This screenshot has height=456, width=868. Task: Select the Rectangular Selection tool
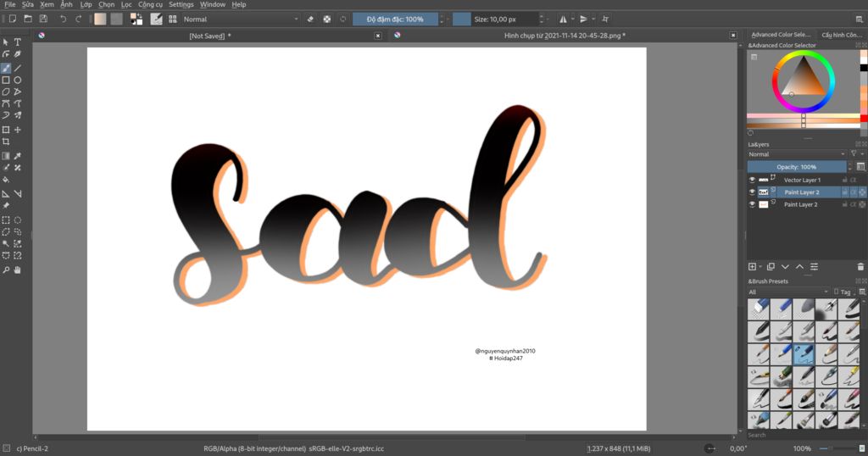6,220
